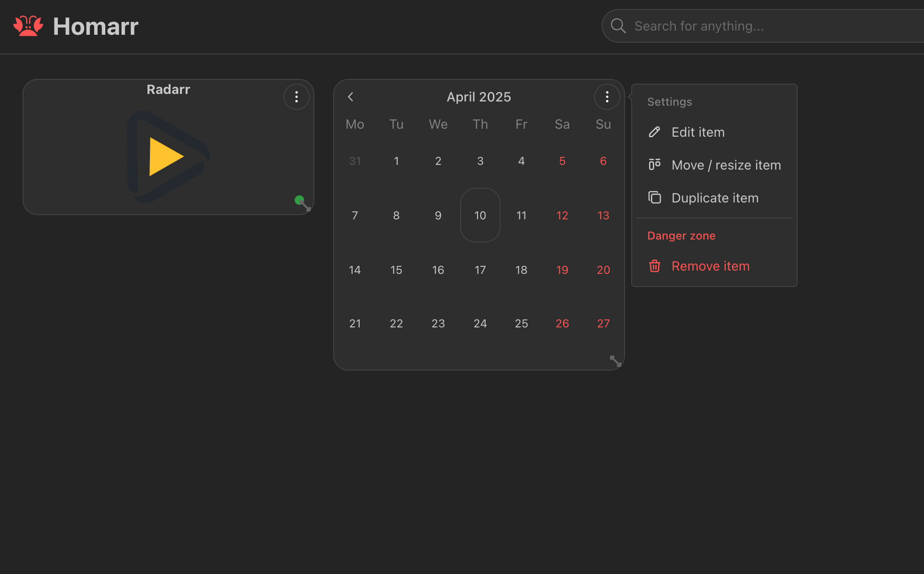Click the pencil icon for Edit item
The width and height of the screenshot is (924, 574).
click(x=654, y=132)
